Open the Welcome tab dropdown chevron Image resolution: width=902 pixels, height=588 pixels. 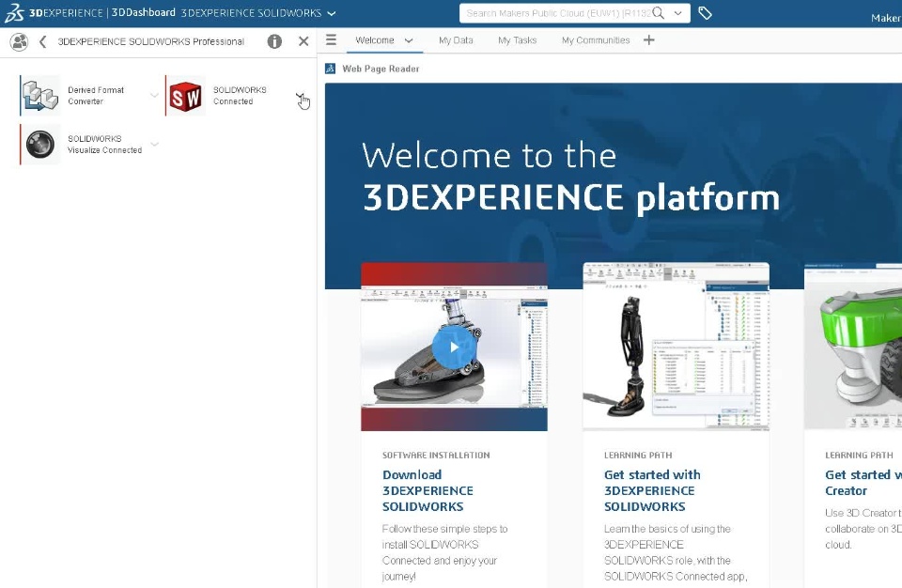(409, 40)
